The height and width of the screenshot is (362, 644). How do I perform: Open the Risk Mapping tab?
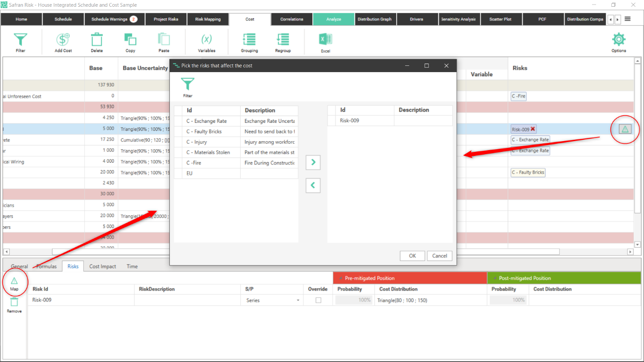[208, 19]
